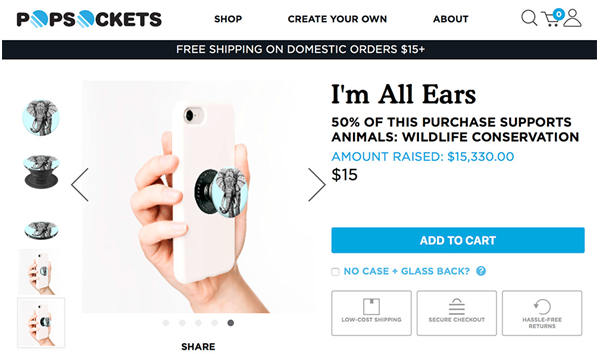Open the user account icon
The width and height of the screenshot is (599, 363).
point(572,18)
